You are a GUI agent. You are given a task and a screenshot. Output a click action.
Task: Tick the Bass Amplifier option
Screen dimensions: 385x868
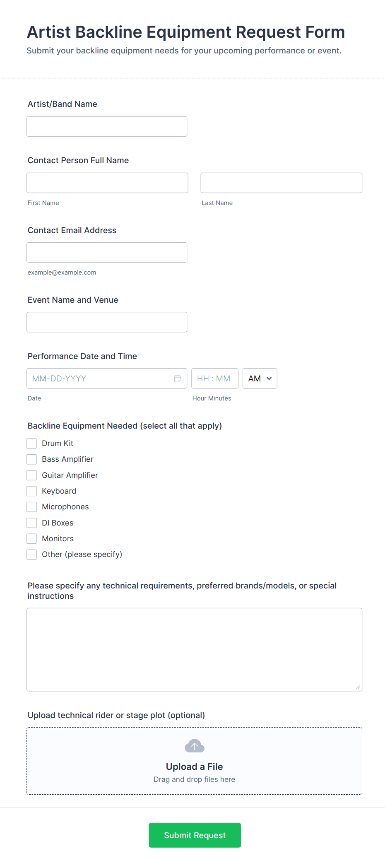(32, 459)
